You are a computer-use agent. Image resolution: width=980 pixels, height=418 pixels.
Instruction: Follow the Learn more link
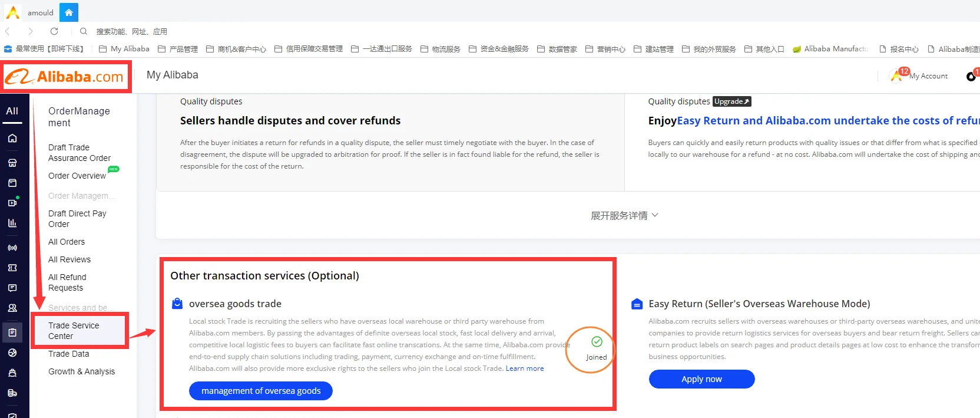coord(525,368)
